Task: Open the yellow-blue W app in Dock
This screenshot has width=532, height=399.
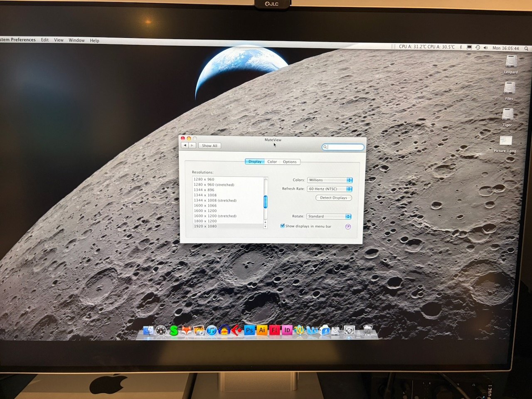Action: tap(300, 330)
